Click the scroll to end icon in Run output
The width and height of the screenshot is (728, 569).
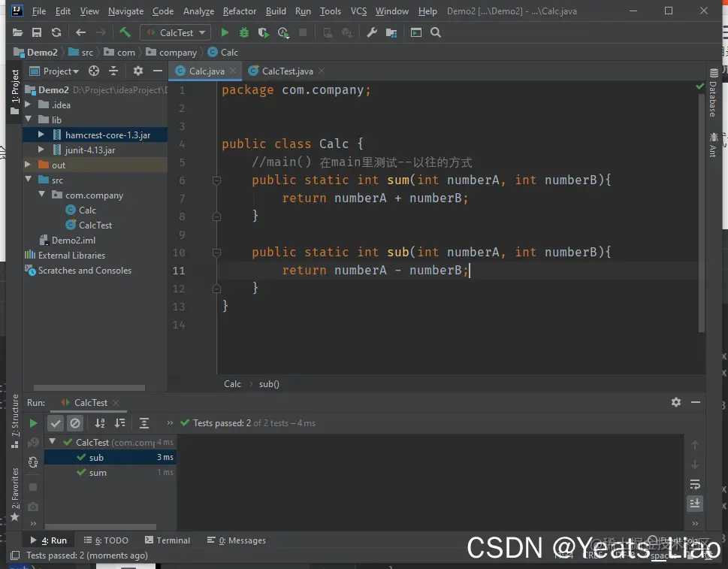[695, 504]
